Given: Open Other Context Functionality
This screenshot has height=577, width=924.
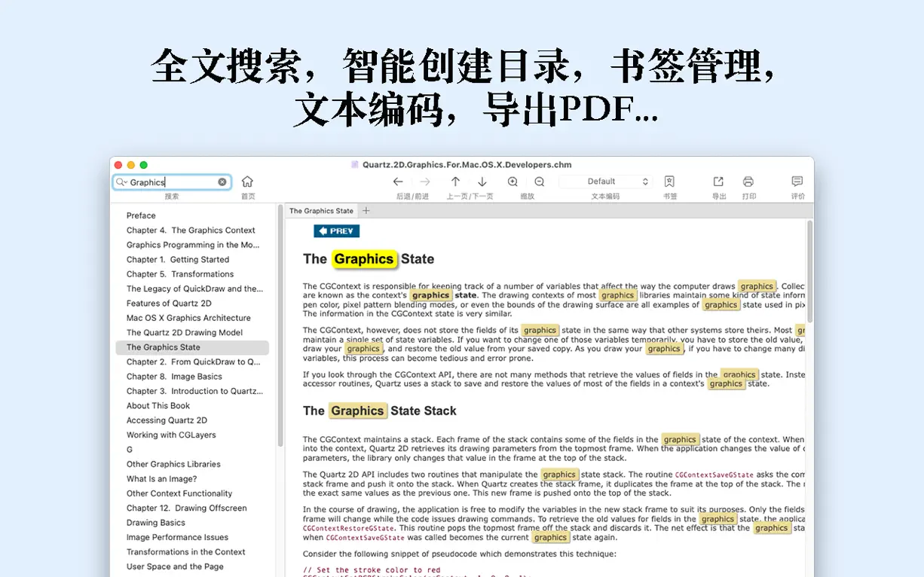Looking at the screenshot, I should (179, 493).
